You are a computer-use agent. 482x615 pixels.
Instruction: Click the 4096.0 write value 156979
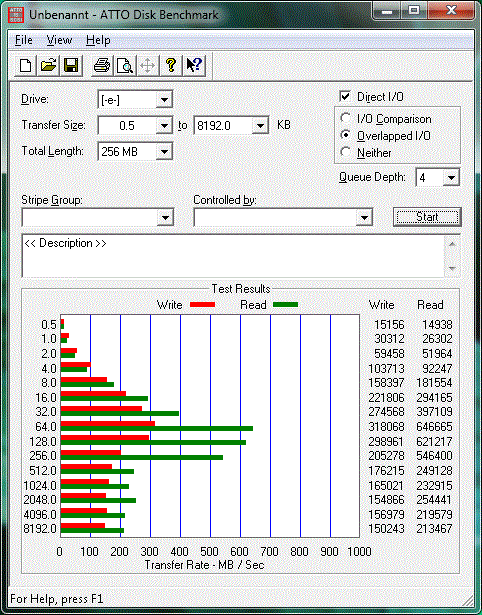click(x=386, y=514)
